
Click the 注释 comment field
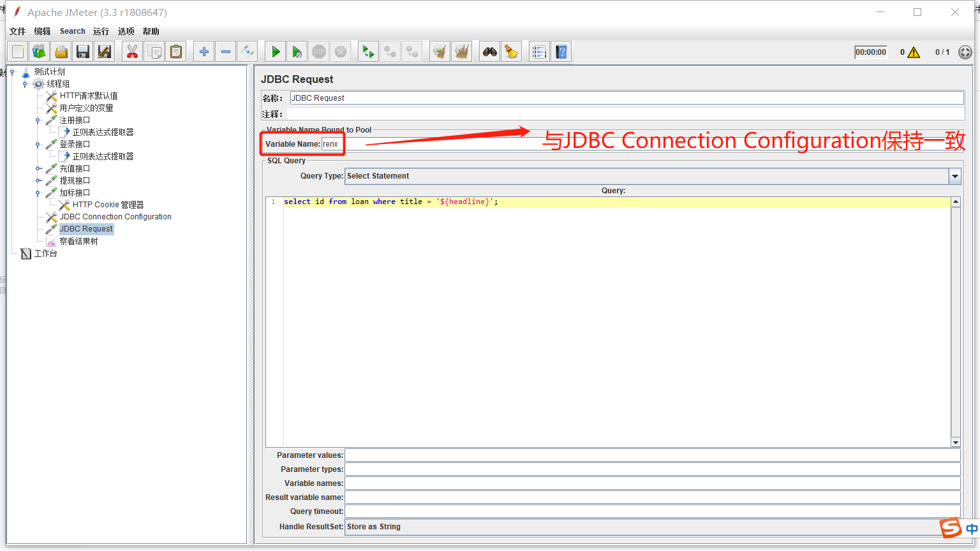[x=625, y=114]
